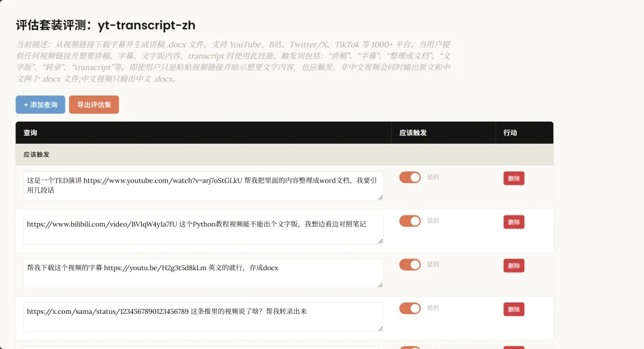Disable the trigger toggle for the TED演讲 query
644x349 pixels.
pos(410,177)
